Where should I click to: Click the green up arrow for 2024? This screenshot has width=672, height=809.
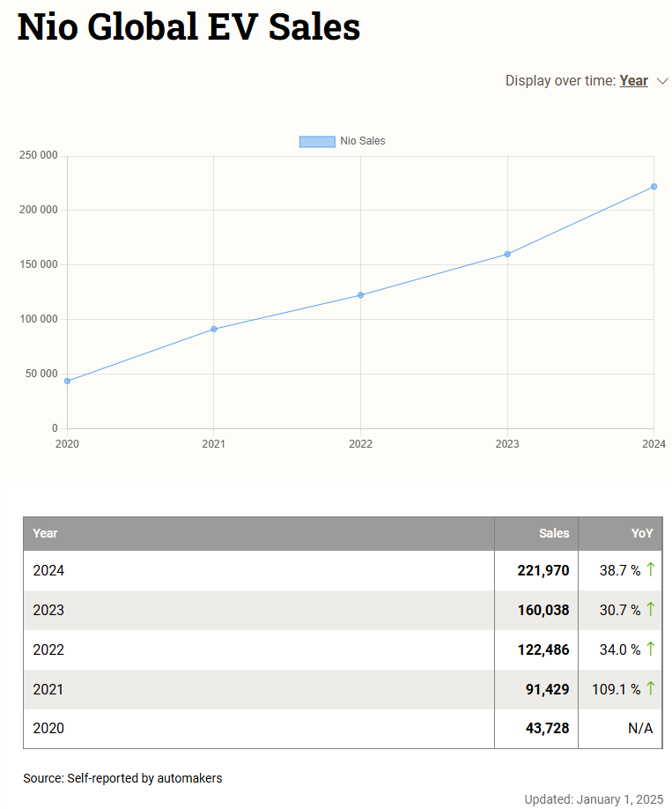pyautogui.click(x=651, y=569)
